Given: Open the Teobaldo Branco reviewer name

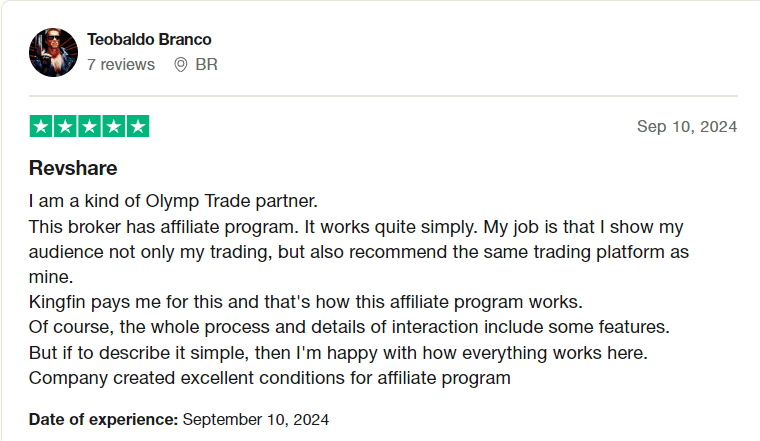Looking at the screenshot, I should click(x=149, y=39).
